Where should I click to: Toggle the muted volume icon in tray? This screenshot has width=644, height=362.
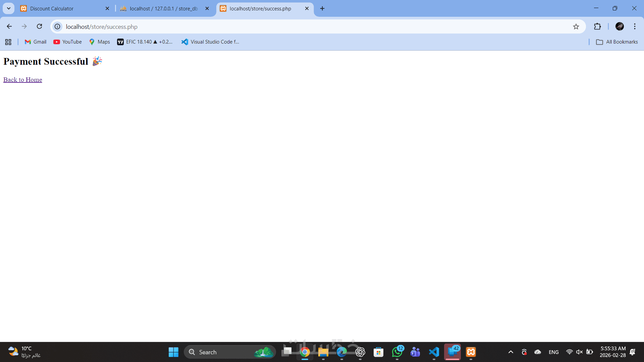point(579,352)
